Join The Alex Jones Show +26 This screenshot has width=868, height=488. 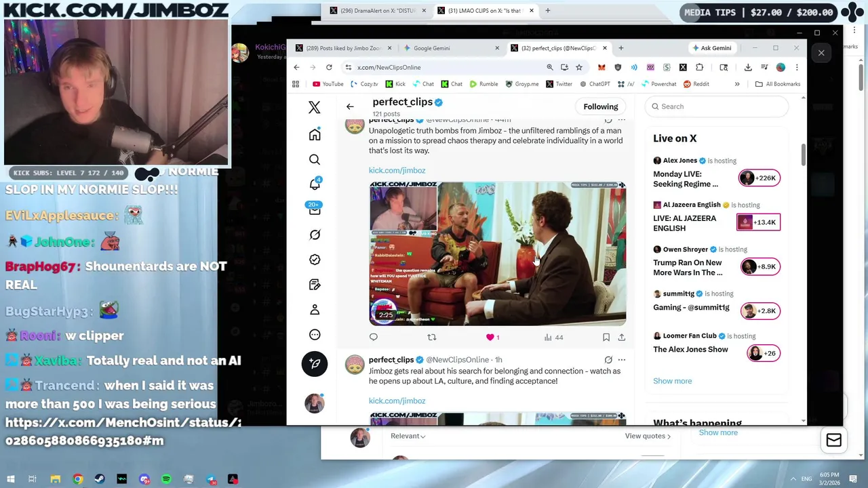764,353
